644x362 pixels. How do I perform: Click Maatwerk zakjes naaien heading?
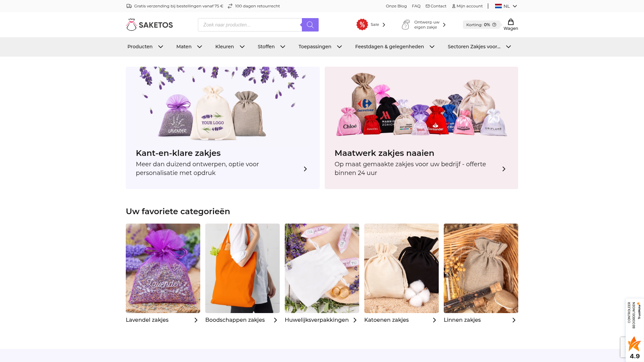(384, 153)
